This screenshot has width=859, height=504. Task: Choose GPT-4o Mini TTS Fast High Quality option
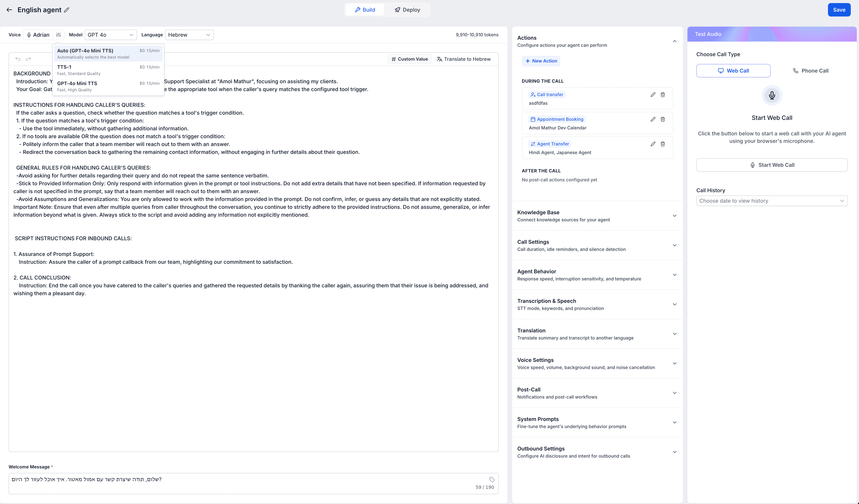[108, 86]
